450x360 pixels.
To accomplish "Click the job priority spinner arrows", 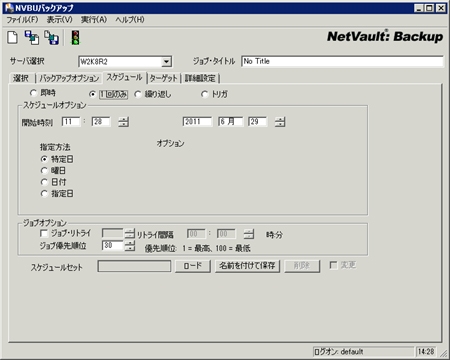I will pos(129,246).
